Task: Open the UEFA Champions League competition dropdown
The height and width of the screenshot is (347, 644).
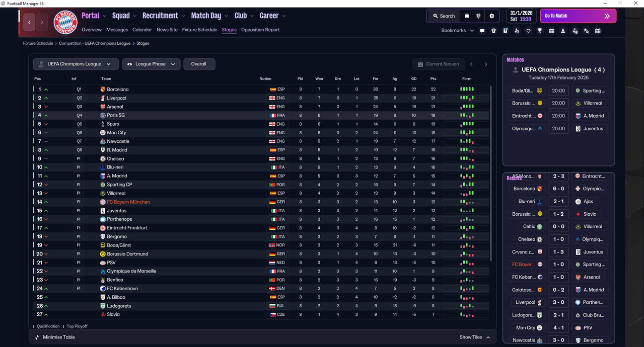Action: tap(76, 64)
